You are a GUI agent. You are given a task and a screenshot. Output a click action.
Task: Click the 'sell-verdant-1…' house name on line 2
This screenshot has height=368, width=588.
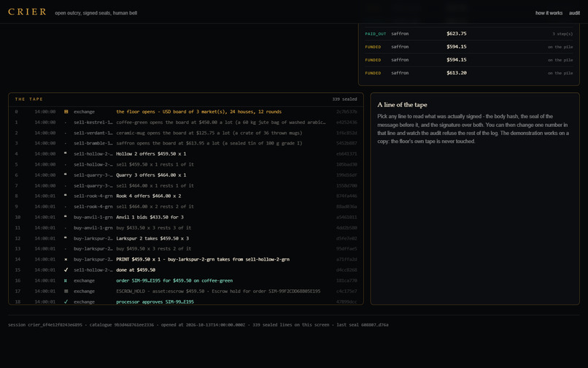(x=93, y=133)
